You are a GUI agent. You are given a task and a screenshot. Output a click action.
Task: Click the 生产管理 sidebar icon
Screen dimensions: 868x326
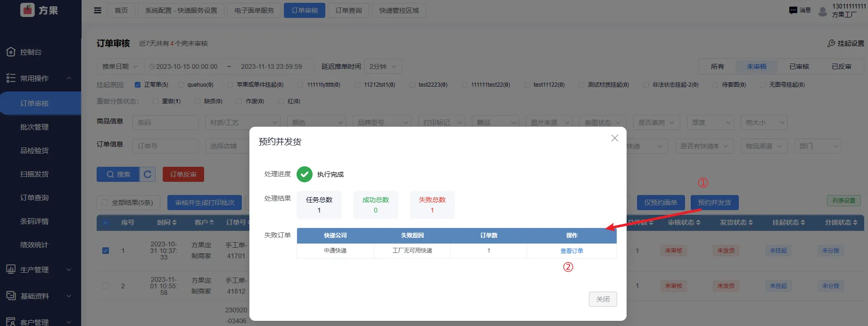click(x=11, y=269)
